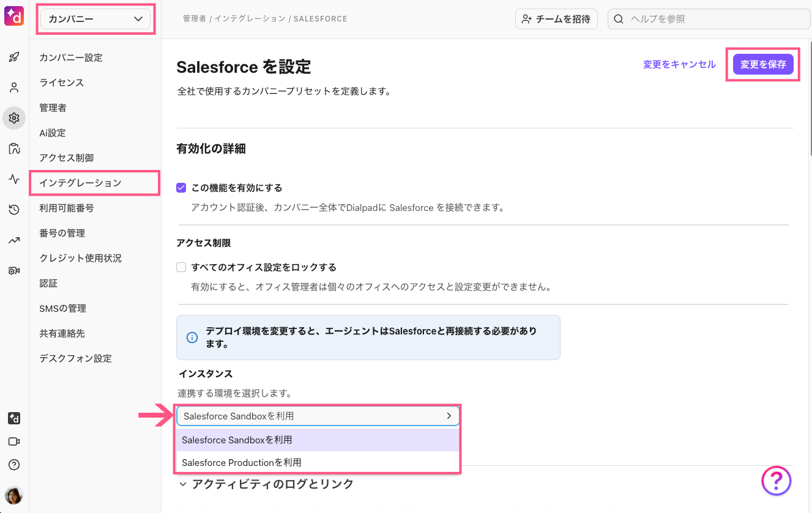Click チームを招待 button
Image resolution: width=812 pixels, height=513 pixels.
coord(556,19)
